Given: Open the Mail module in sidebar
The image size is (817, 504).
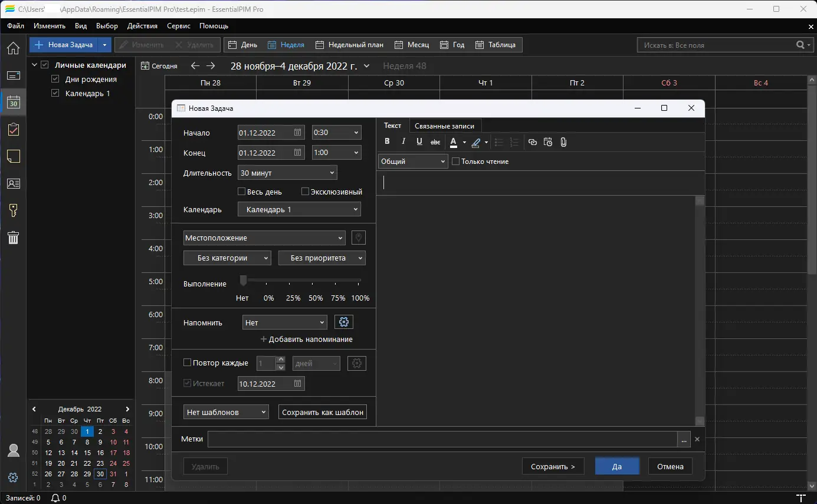Looking at the screenshot, I should pyautogui.click(x=13, y=75).
